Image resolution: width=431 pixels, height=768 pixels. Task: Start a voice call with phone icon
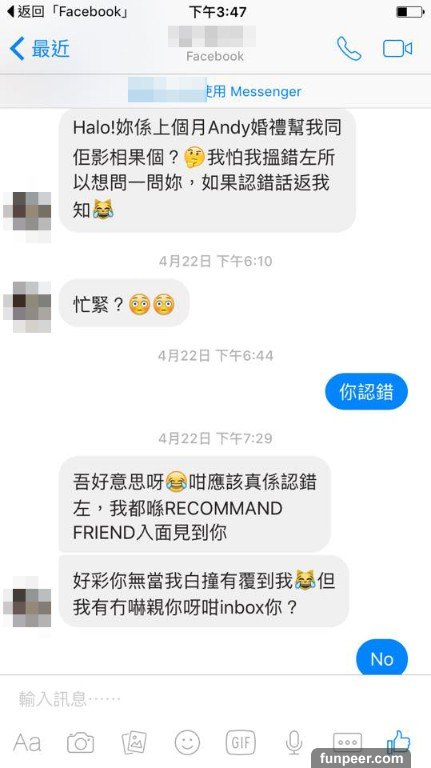(x=349, y=48)
